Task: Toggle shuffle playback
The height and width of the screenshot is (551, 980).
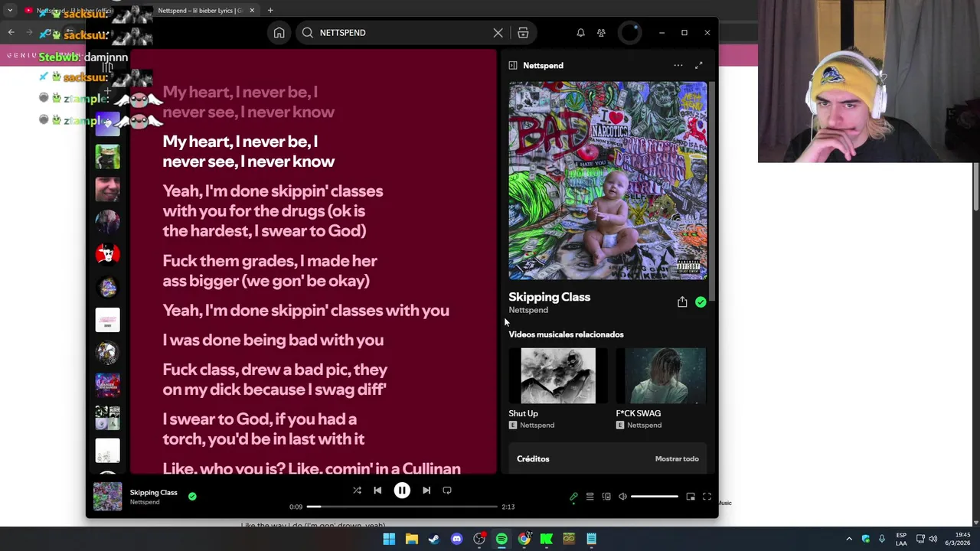Action: pyautogui.click(x=357, y=491)
